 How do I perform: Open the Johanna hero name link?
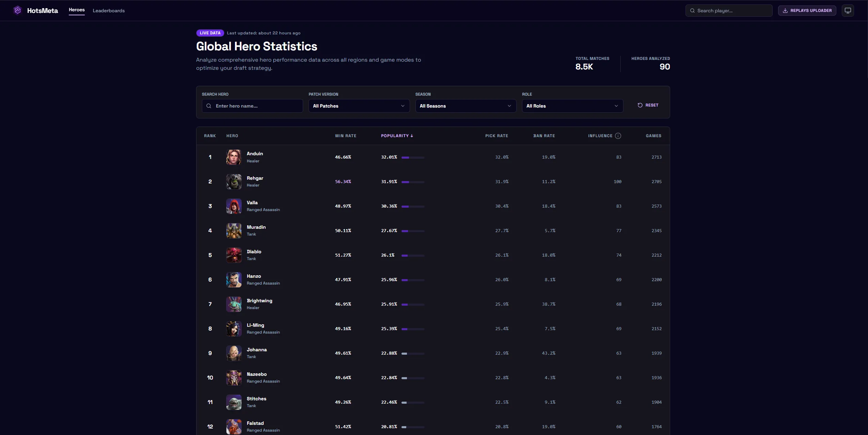pos(257,350)
